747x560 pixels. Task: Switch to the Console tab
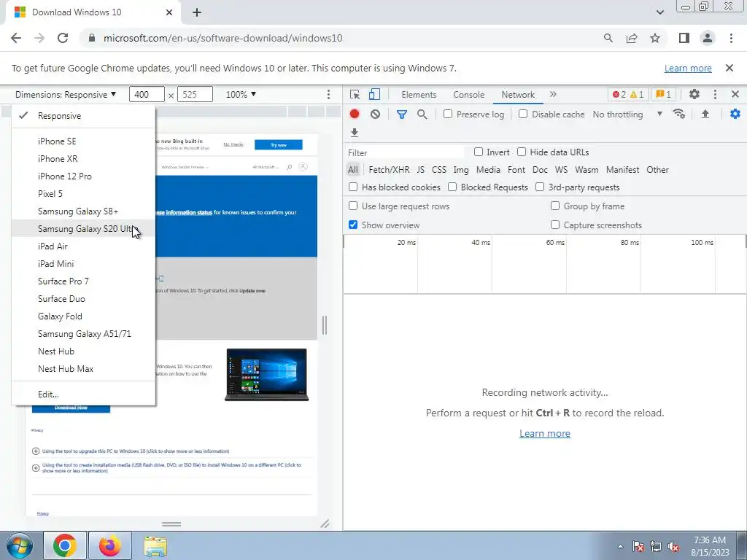click(x=469, y=94)
